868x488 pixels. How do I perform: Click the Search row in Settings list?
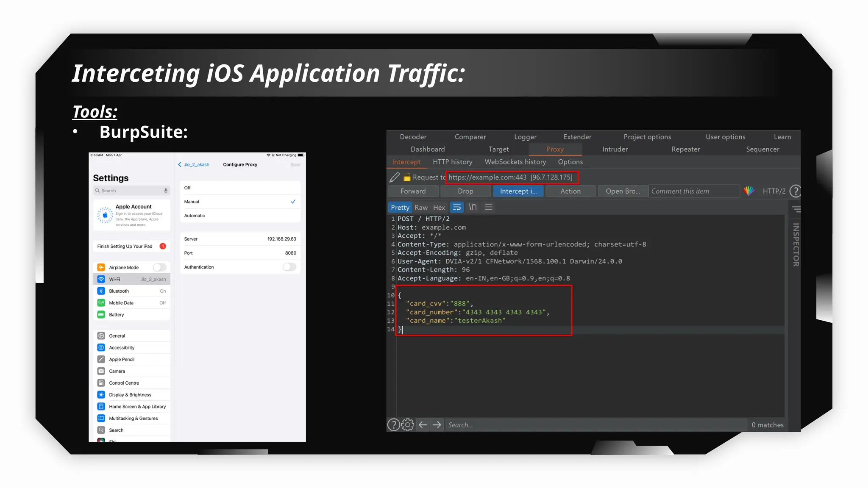point(132,430)
